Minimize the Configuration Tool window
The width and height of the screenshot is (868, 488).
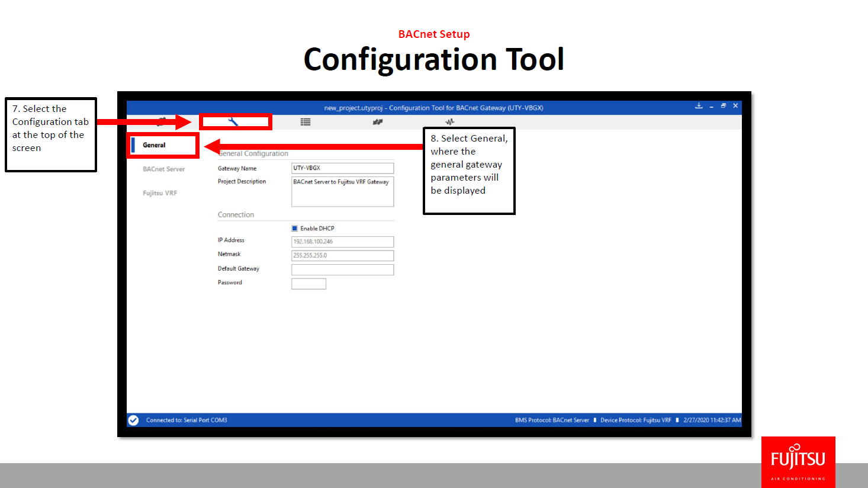coord(711,107)
